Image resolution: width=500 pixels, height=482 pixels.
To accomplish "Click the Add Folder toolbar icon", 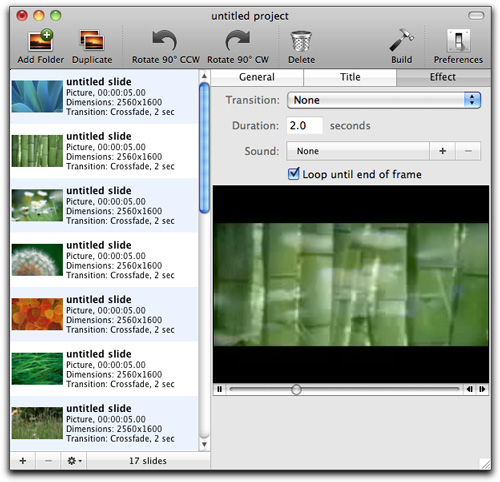I will pyautogui.click(x=40, y=41).
